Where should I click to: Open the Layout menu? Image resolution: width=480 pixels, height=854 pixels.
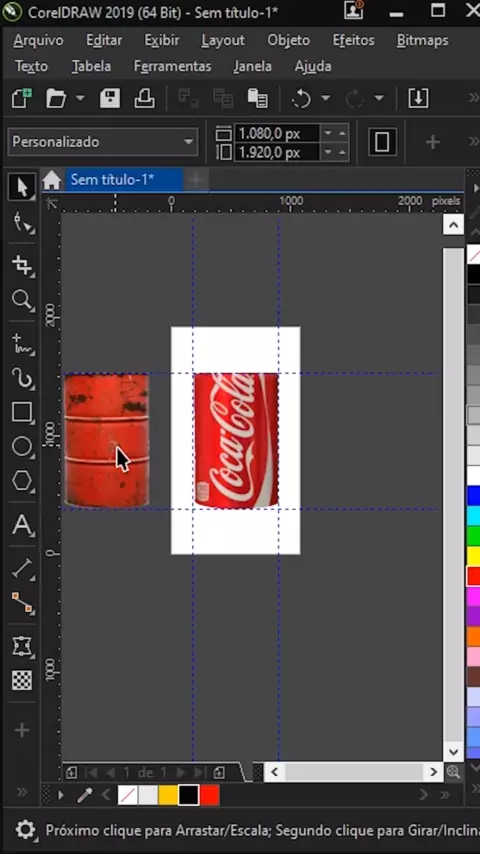coord(223,40)
